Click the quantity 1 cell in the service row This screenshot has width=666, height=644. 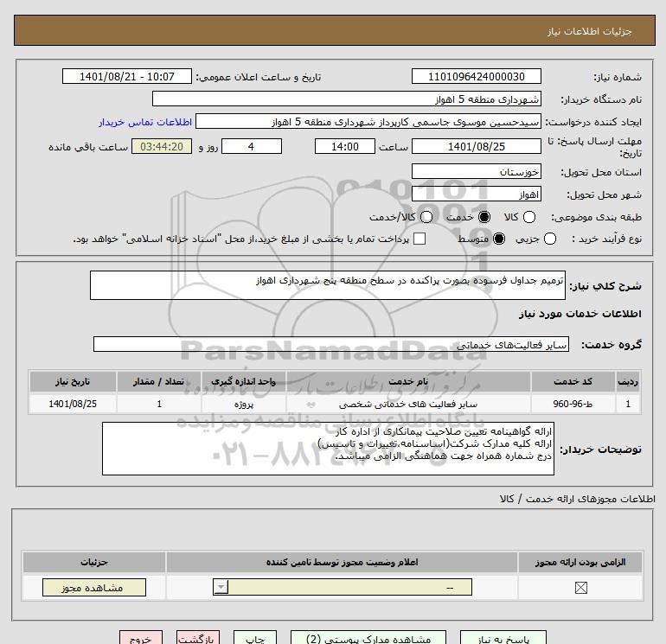pyautogui.click(x=159, y=404)
